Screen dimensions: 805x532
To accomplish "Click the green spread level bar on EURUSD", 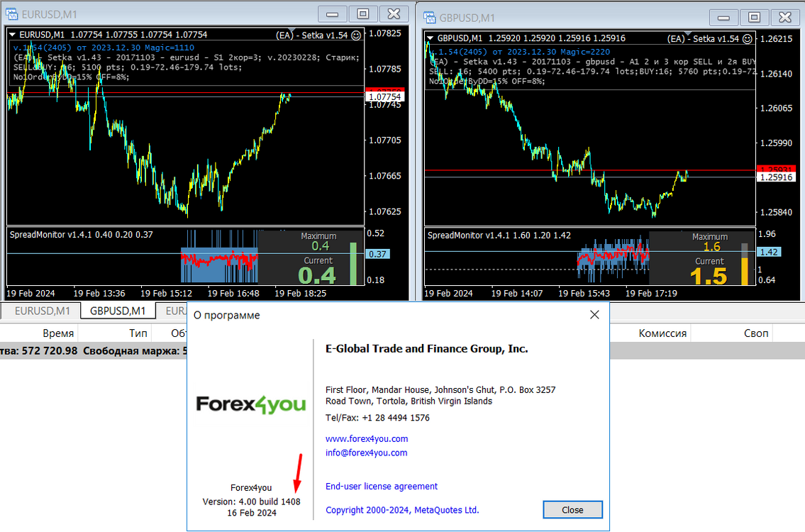I will [353, 263].
